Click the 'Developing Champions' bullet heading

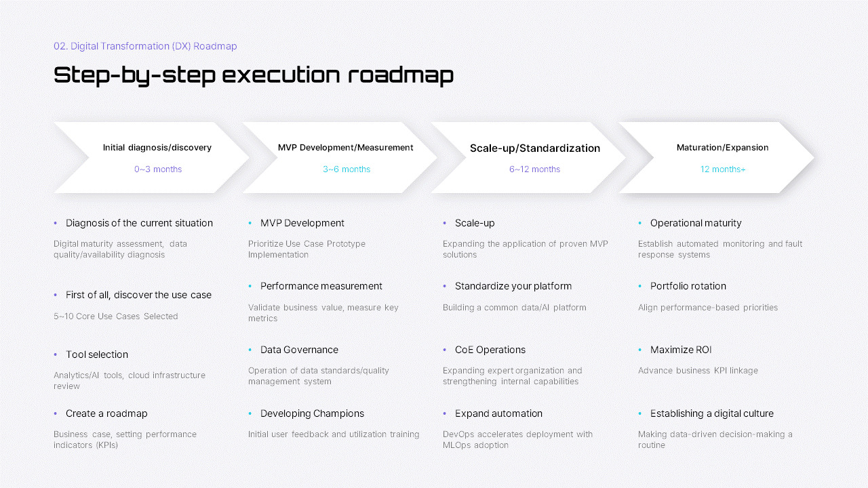[x=312, y=413]
